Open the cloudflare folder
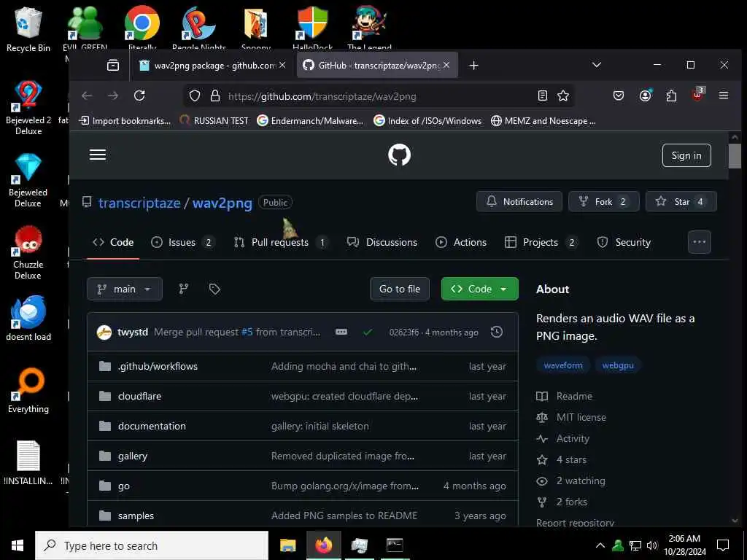The width and height of the screenshot is (747, 560). pos(139,396)
